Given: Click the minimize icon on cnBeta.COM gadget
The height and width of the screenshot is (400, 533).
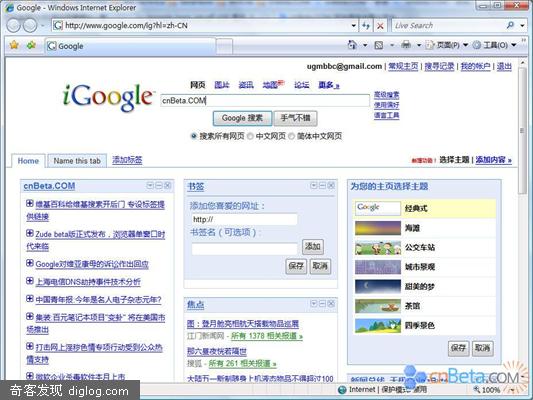Looking at the screenshot, I should [159, 185].
